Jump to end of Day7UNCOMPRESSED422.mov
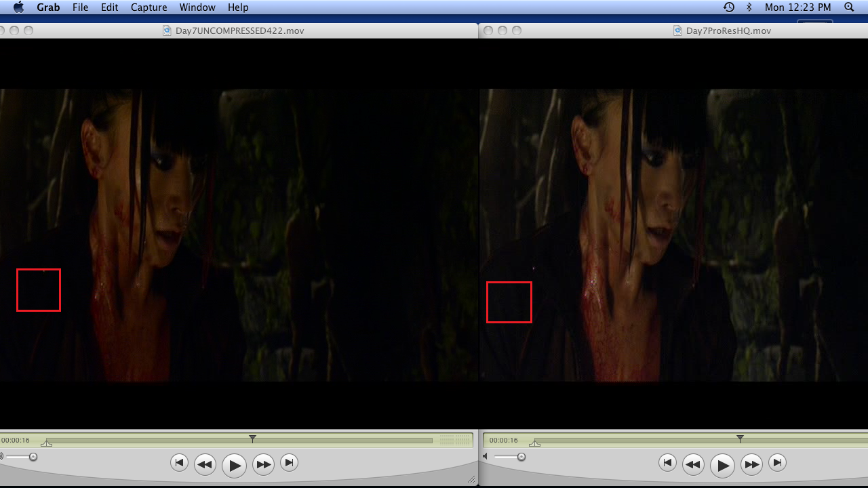 (289, 463)
